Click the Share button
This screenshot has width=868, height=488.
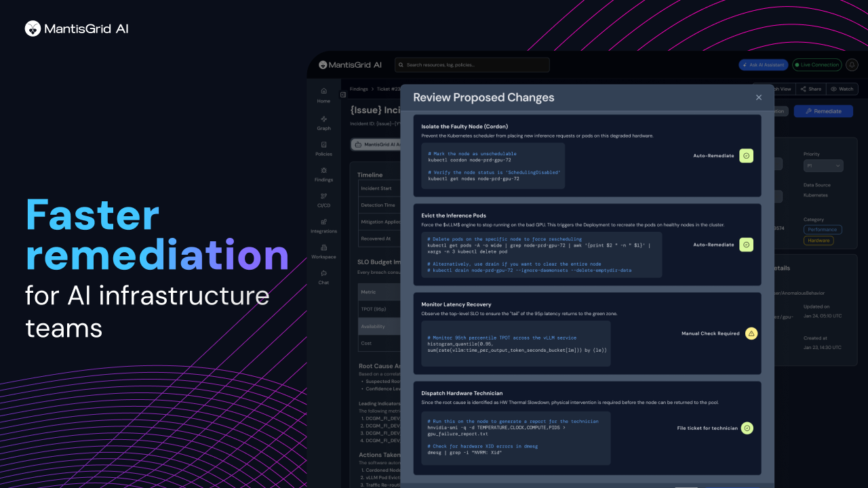tap(811, 89)
